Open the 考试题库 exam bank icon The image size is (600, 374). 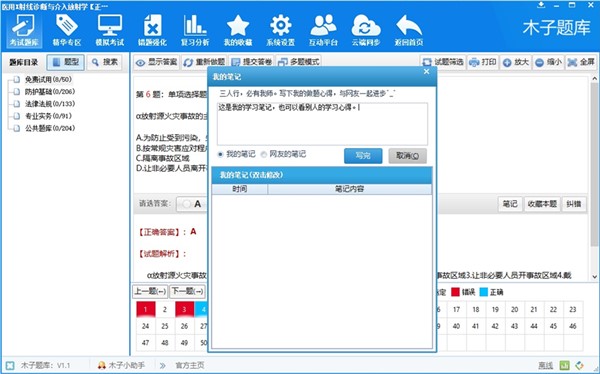(24, 30)
